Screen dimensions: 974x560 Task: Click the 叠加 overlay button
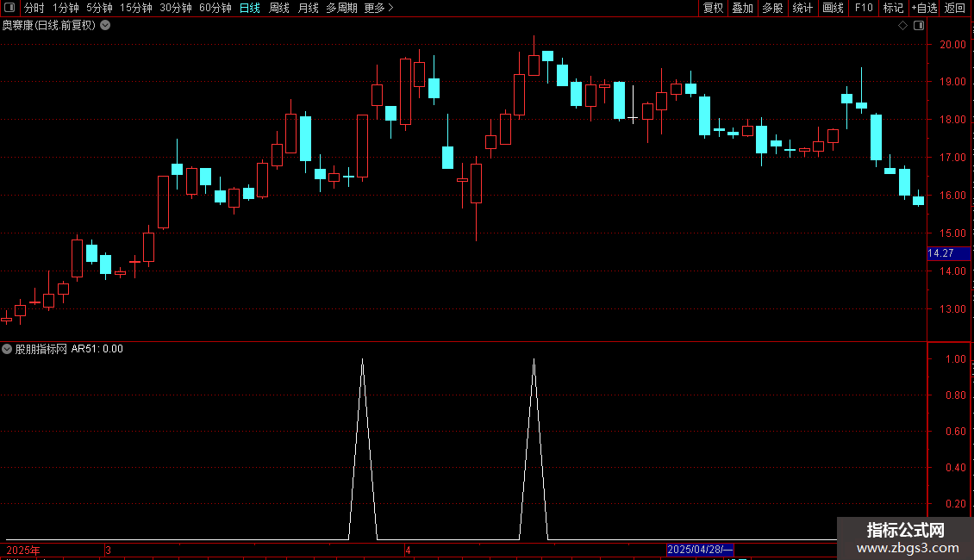click(x=742, y=8)
